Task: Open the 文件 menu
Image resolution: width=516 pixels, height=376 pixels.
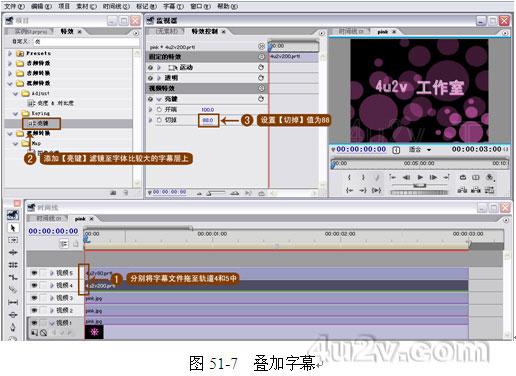Action: click(x=14, y=6)
